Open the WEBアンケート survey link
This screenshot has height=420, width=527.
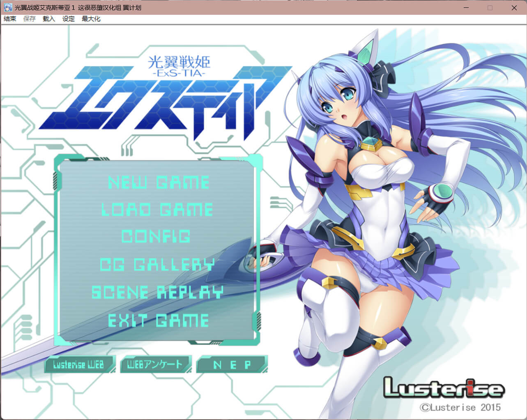coord(155,365)
